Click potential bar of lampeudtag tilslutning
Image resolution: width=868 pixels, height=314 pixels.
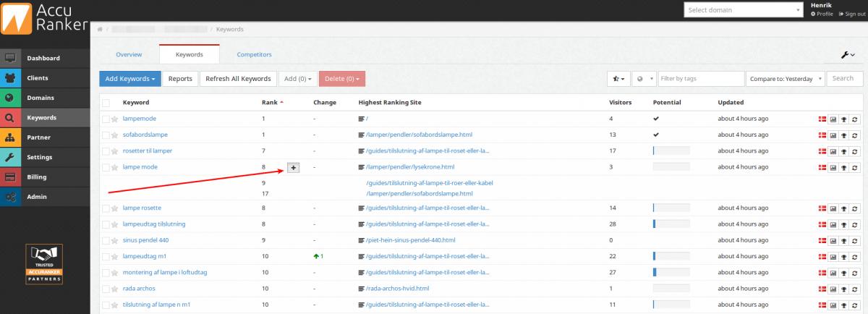pyautogui.click(x=671, y=224)
